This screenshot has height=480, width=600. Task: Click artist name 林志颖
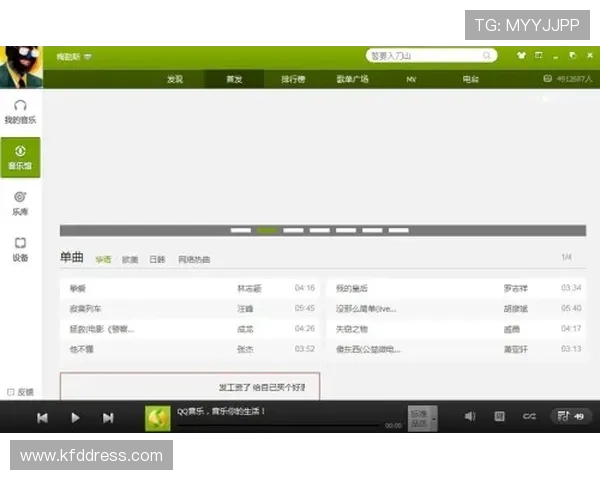(249, 289)
